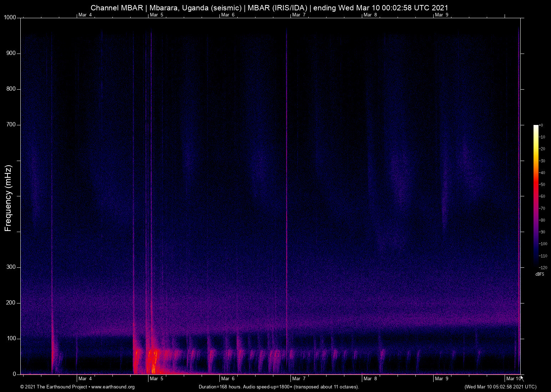The height and width of the screenshot is (392, 551).
Task: Click the dBFS label below the colorbar
Action: coord(540,274)
